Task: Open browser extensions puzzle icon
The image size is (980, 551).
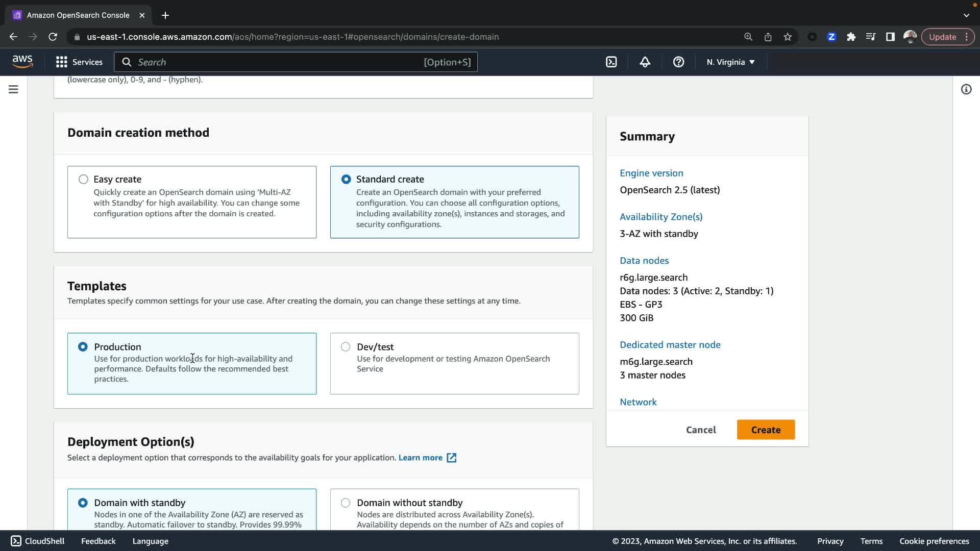Action: (x=851, y=37)
